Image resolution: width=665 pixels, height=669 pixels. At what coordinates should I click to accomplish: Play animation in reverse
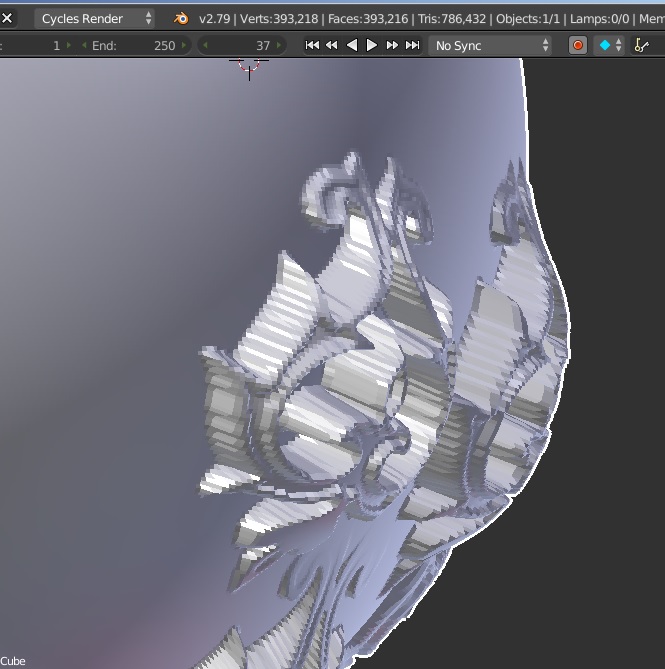click(351, 45)
